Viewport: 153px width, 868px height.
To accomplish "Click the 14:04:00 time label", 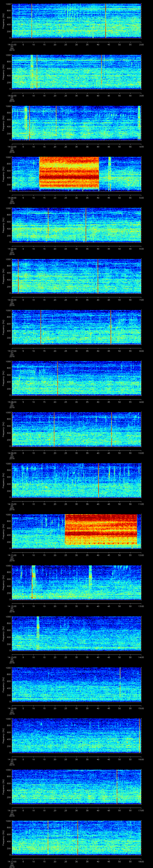I will pos(12,197).
